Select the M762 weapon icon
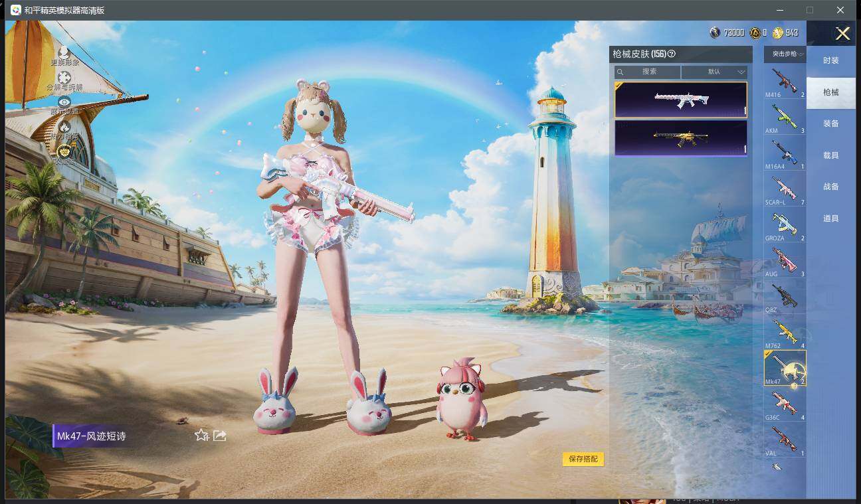 pos(785,333)
